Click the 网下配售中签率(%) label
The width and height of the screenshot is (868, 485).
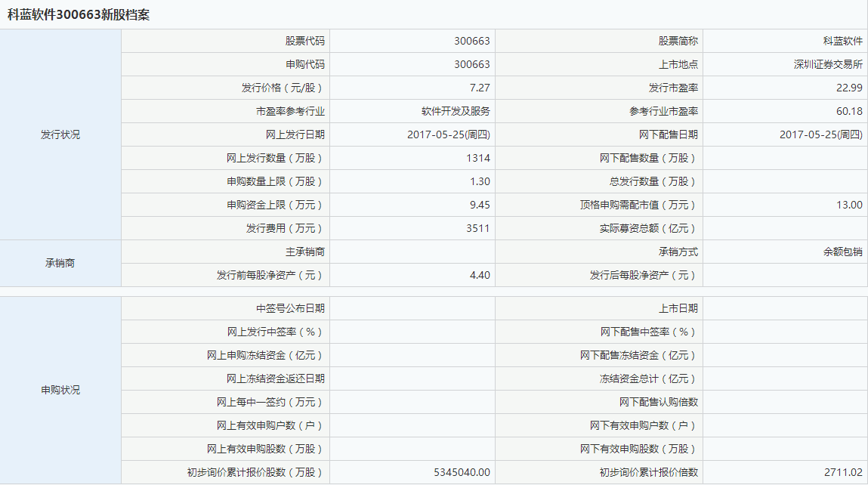click(649, 332)
